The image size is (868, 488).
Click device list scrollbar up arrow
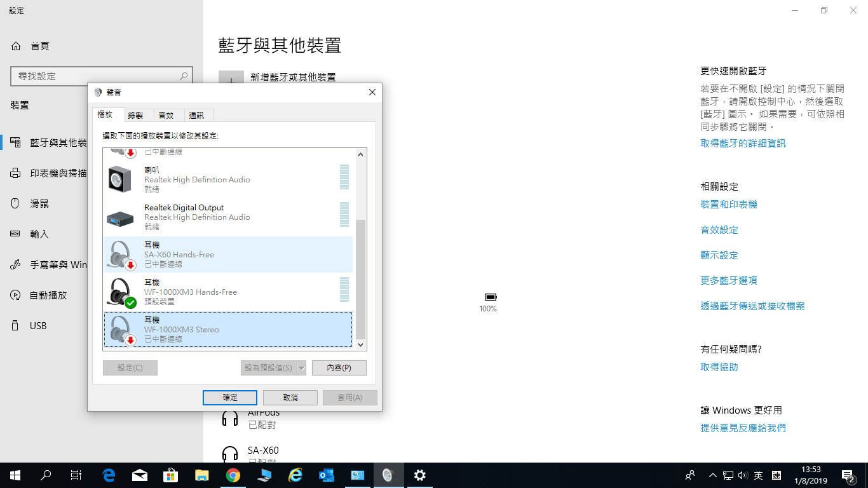pyautogui.click(x=361, y=154)
